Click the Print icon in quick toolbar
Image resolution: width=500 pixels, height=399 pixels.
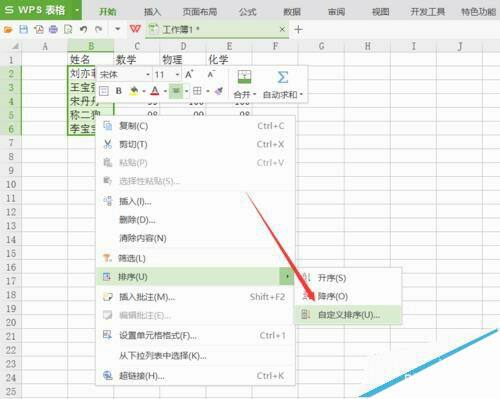click(x=53, y=29)
